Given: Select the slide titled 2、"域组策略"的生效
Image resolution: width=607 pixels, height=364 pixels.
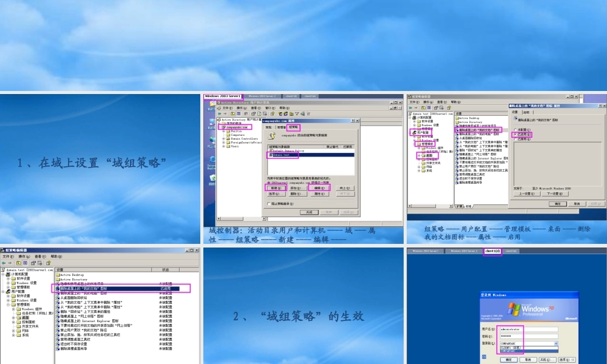Looking at the screenshot, I should (x=303, y=306).
